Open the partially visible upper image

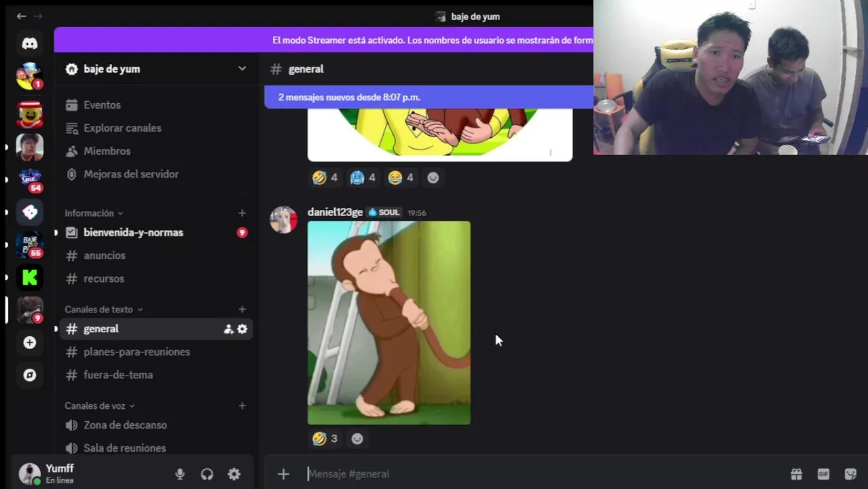(x=439, y=134)
